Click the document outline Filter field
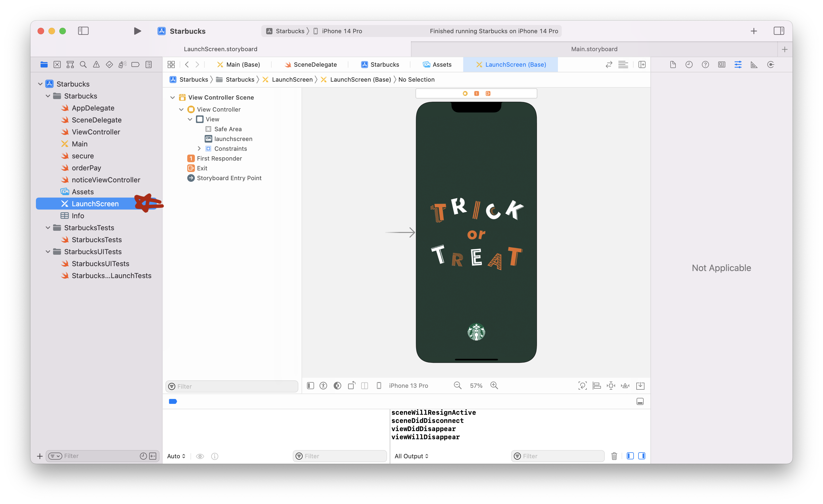The width and height of the screenshot is (823, 504). click(232, 386)
